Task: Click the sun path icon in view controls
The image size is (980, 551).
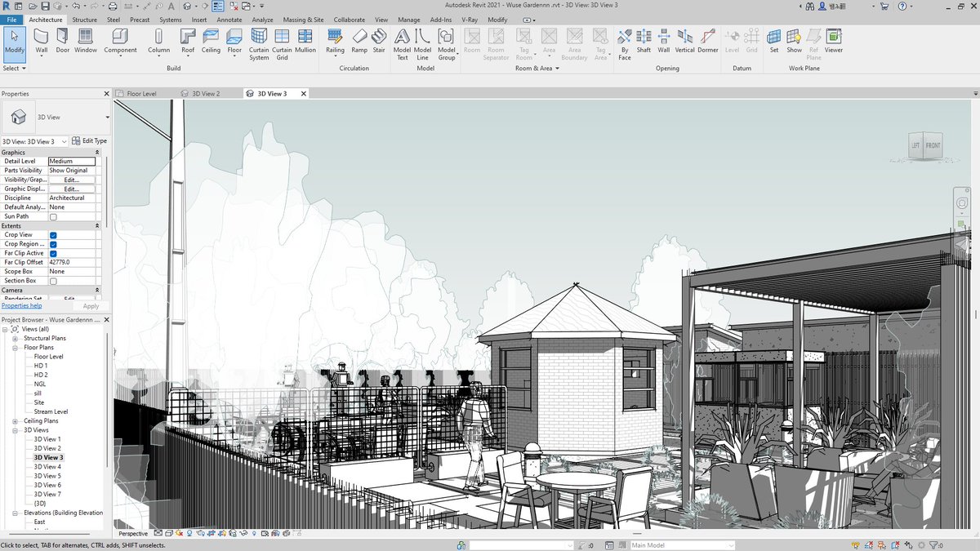Action: [179, 533]
